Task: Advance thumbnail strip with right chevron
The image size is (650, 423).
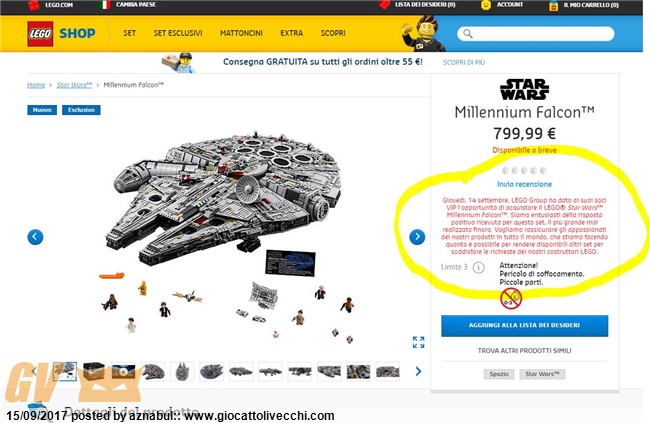Action: [418, 371]
